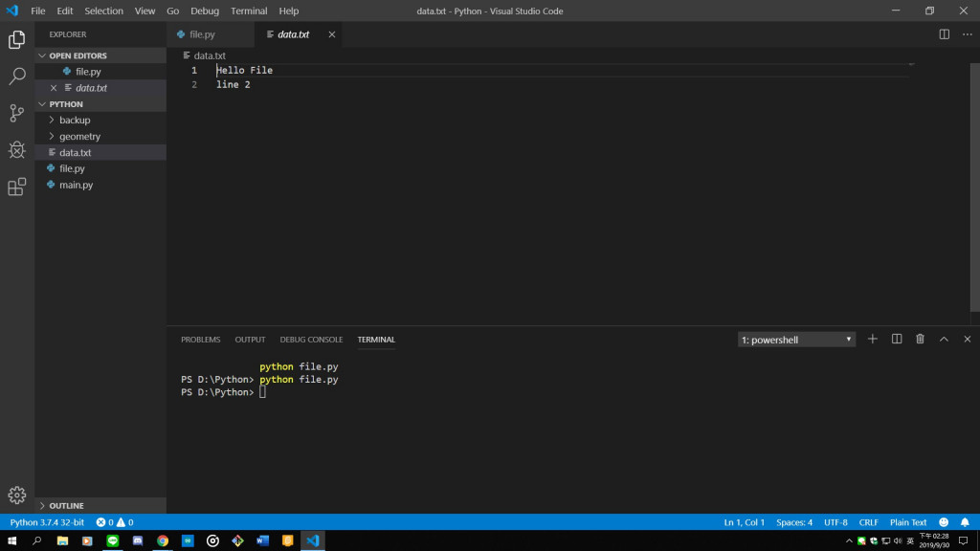The width and height of the screenshot is (980, 551).
Task: Switch to the file.py editor tab
Action: (x=212, y=34)
